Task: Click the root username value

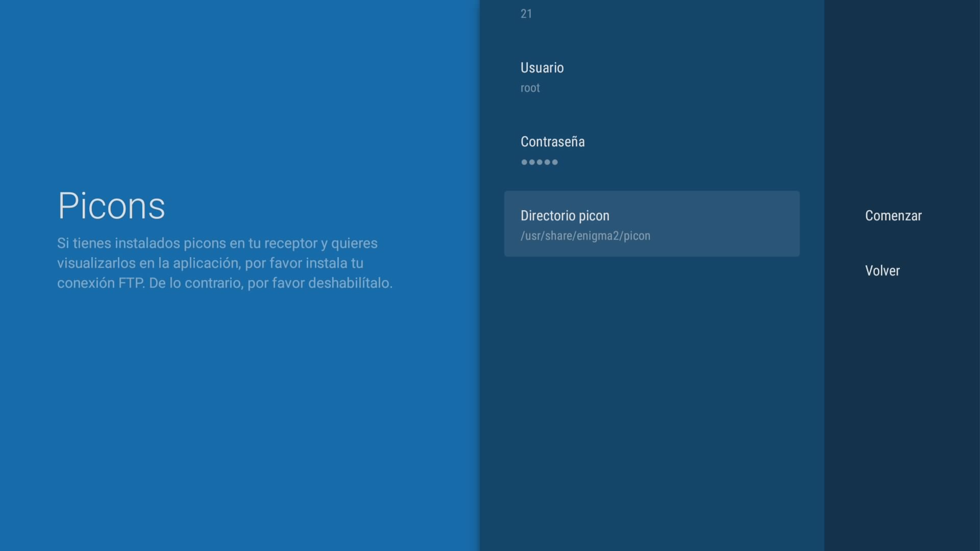Action: click(530, 88)
